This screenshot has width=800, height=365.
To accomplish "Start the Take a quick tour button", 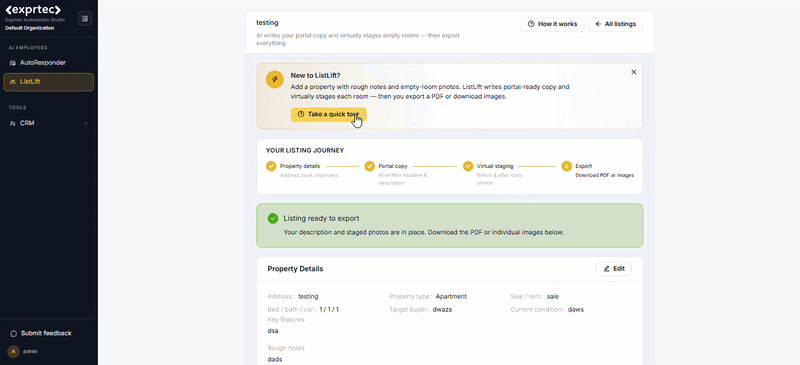I will [x=329, y=114].
